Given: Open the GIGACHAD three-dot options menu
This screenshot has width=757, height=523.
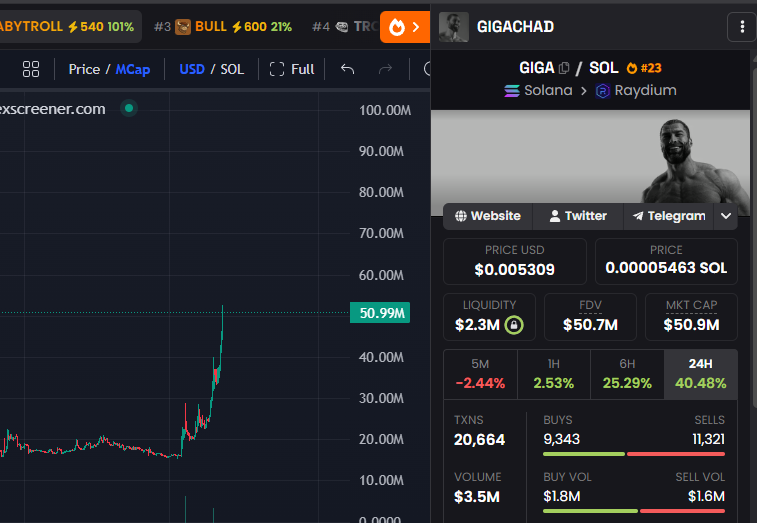Looking at the screenshot, I should (742, 27).
